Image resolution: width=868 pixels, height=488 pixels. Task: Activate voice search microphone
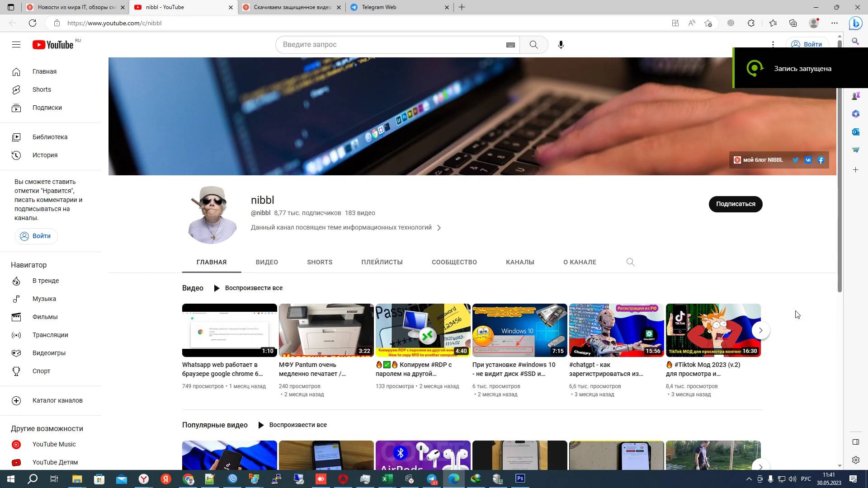click(561, 44)
